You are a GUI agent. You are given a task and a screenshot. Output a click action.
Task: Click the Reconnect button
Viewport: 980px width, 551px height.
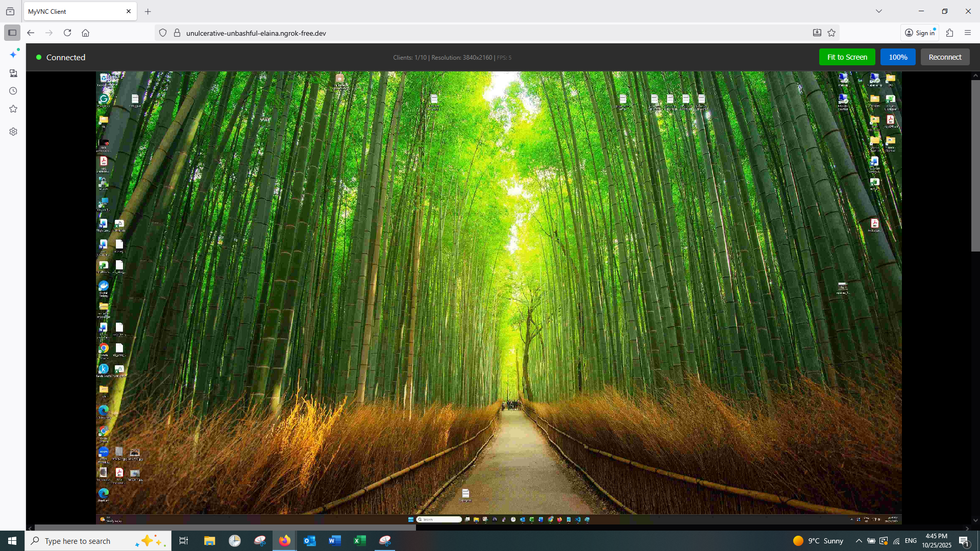click(x=944, y=57)
